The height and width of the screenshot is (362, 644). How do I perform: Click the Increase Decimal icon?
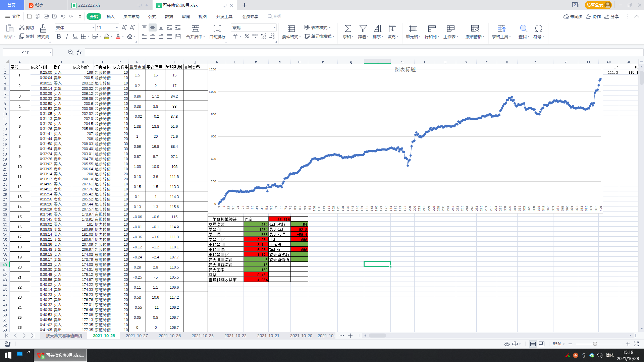(x=264, y=36)
